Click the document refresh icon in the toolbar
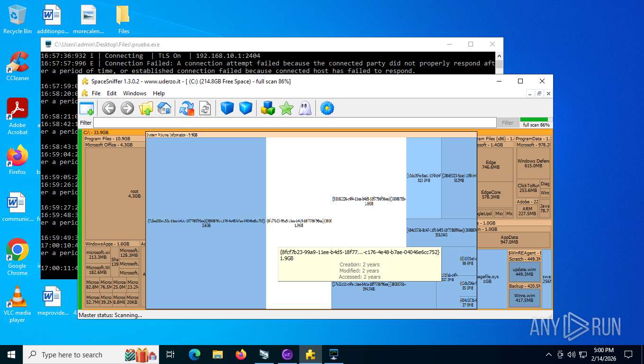The image size is (644, 364). (x=205, y=108)
